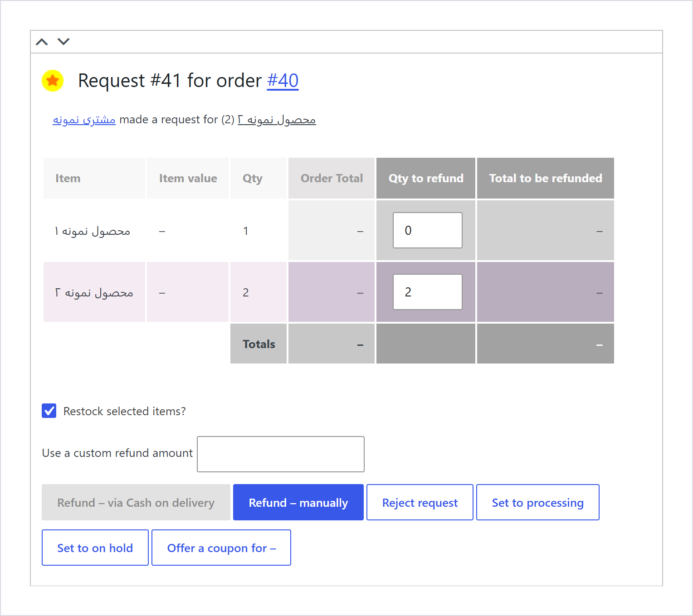Click the Item column header
The width and height of the screenshot is (693, 616).
click(94, 178)
